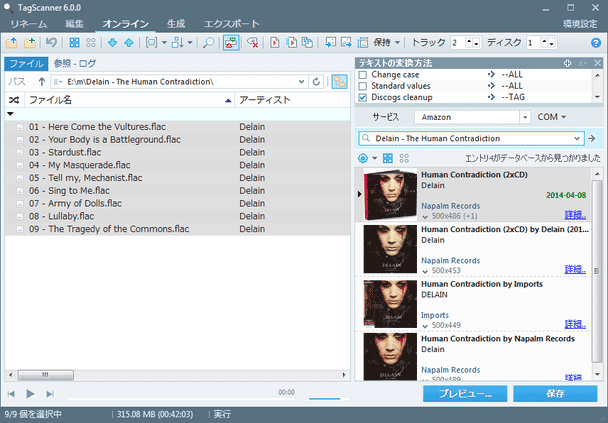The height and width of the screenshot is (423, 608).
Task: Click the gray deselect all grid icon
Action: (91, 43)
